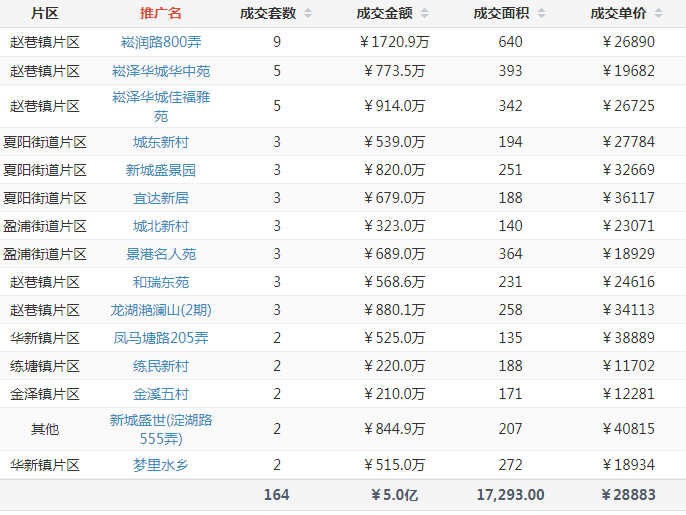This screenshot has height=515, width=686.
Task: Click the ￥24616 unit price cell
Action: (628, 282)
